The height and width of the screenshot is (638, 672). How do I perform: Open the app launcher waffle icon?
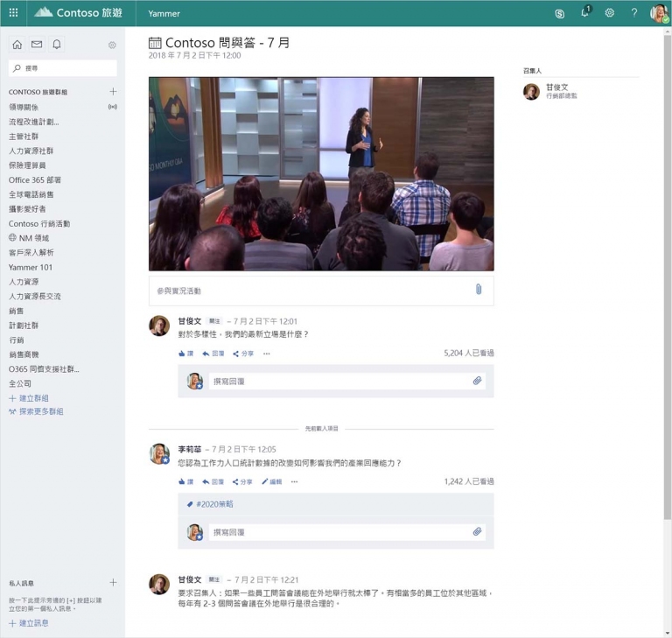(13, 13)
